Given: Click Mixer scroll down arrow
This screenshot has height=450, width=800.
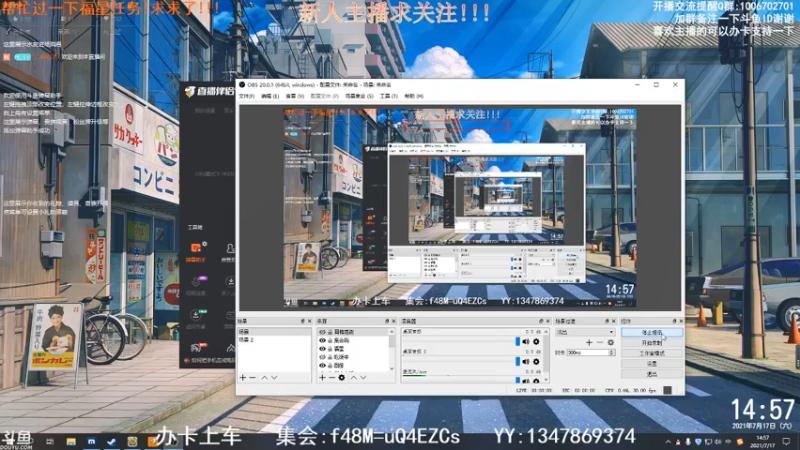Looking at the screenshot, I should pos(546,380).
